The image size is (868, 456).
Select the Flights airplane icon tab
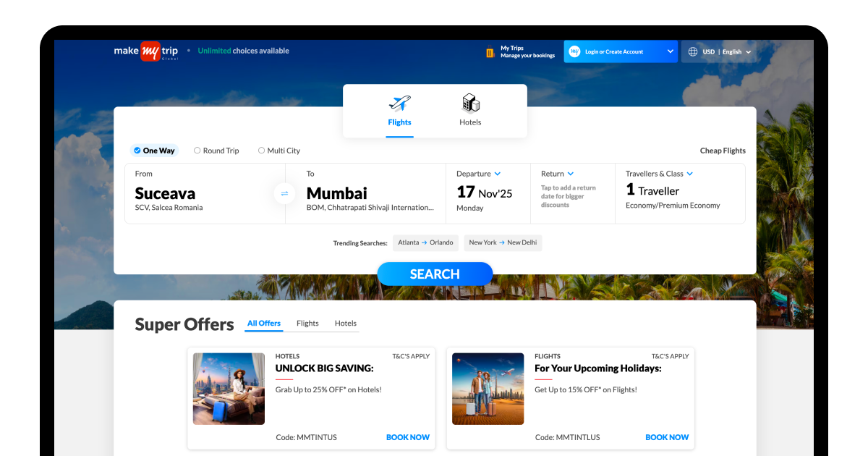(x=399, y=104)
